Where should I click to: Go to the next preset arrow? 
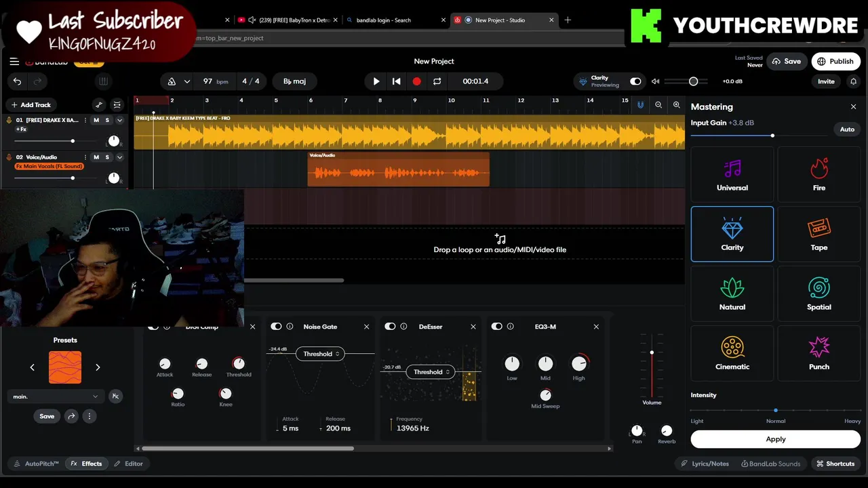pyautogui.click(x=98, y=367)
